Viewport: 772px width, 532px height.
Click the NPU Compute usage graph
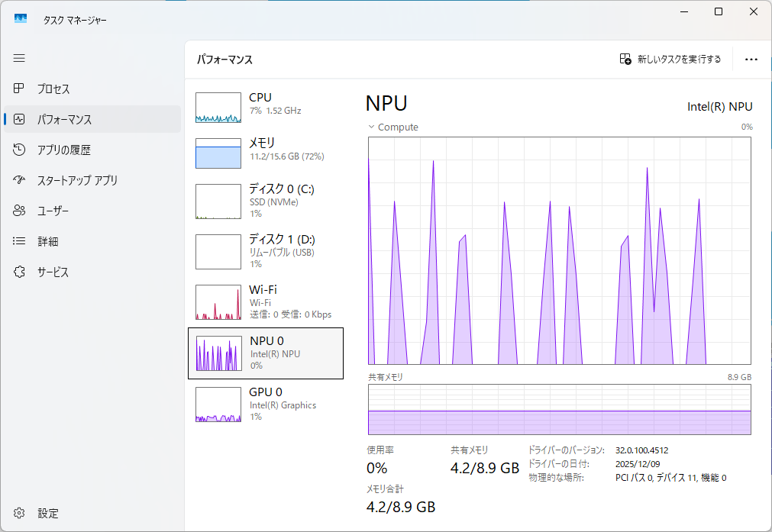tap(560, 250)
